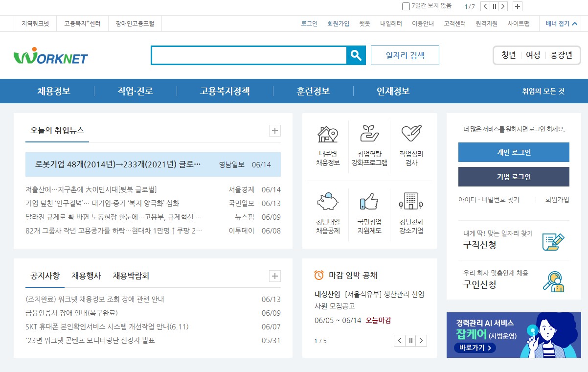Click the 개인 로그인 button
This screenshot has width=588, height=372.
pos(513,152)
